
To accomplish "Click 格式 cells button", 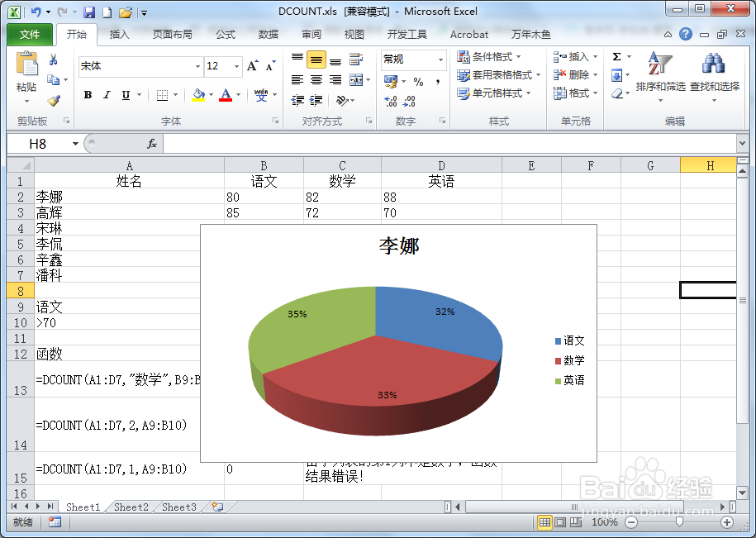I will 576,93.
